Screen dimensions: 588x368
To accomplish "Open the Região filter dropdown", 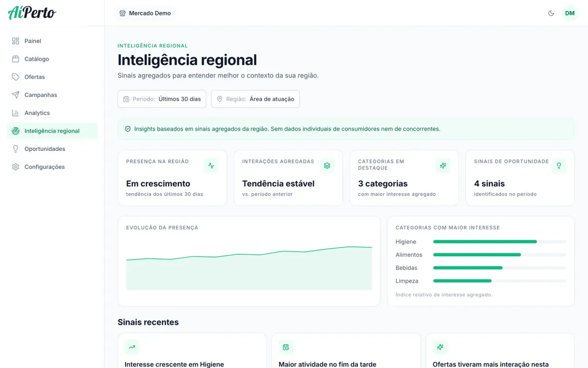I will pos(255,99).
